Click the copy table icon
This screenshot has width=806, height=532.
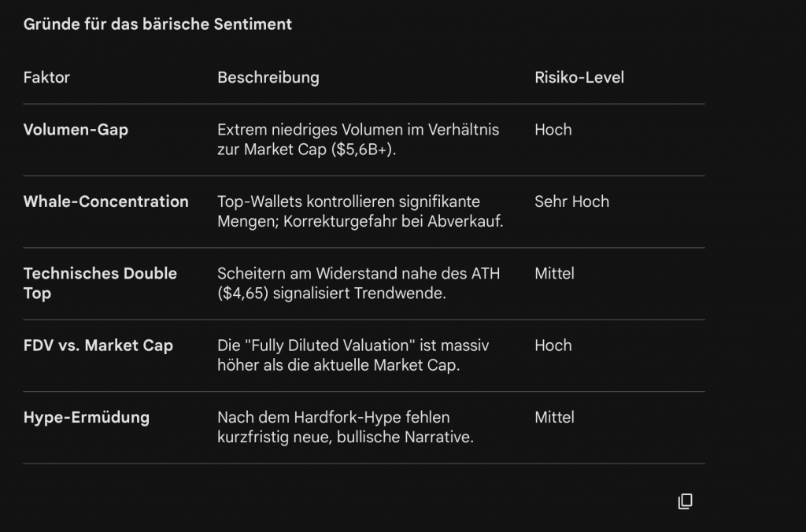[x=685, y=501]
